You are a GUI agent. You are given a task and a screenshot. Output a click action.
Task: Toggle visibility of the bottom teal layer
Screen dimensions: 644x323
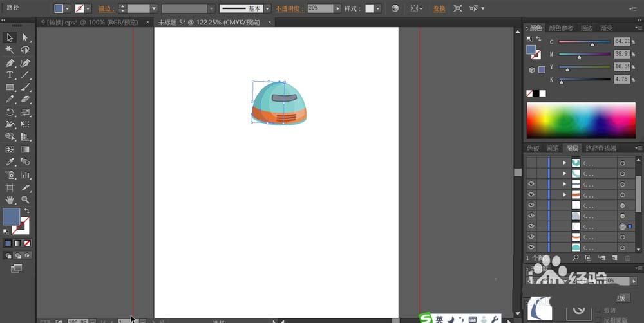click(531, 247)
